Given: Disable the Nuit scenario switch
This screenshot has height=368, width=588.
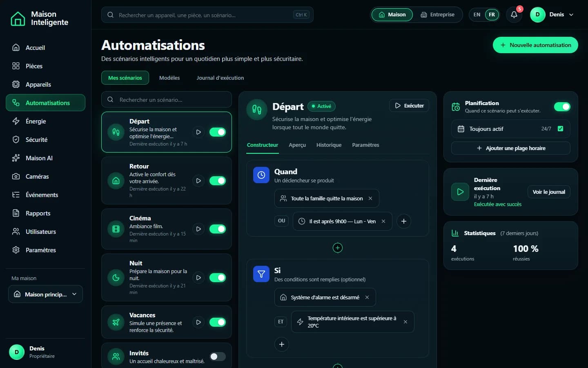Looking at the screenshot, I should point(218,278).
